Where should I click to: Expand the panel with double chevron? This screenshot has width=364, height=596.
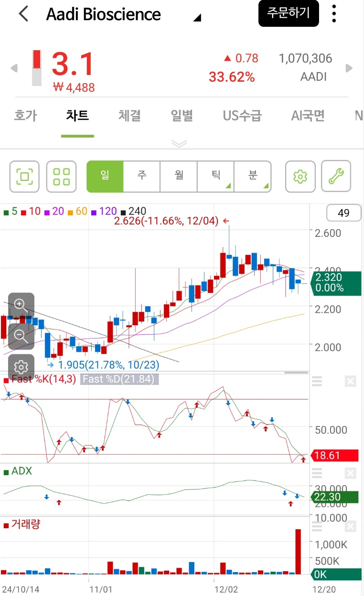[179, 143]
